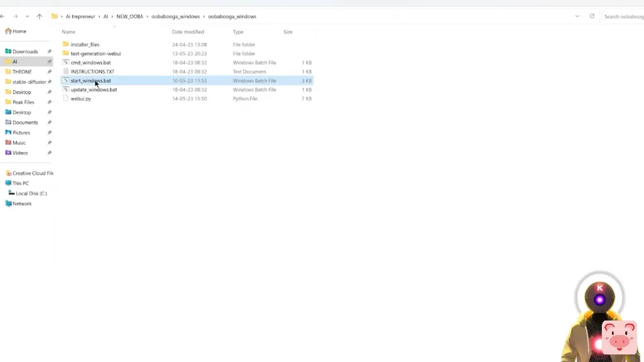The height and width of the screenshot is (362, 644).
Task: Click the Music note icon in sidebar
Action: click(x=8, y=143)
